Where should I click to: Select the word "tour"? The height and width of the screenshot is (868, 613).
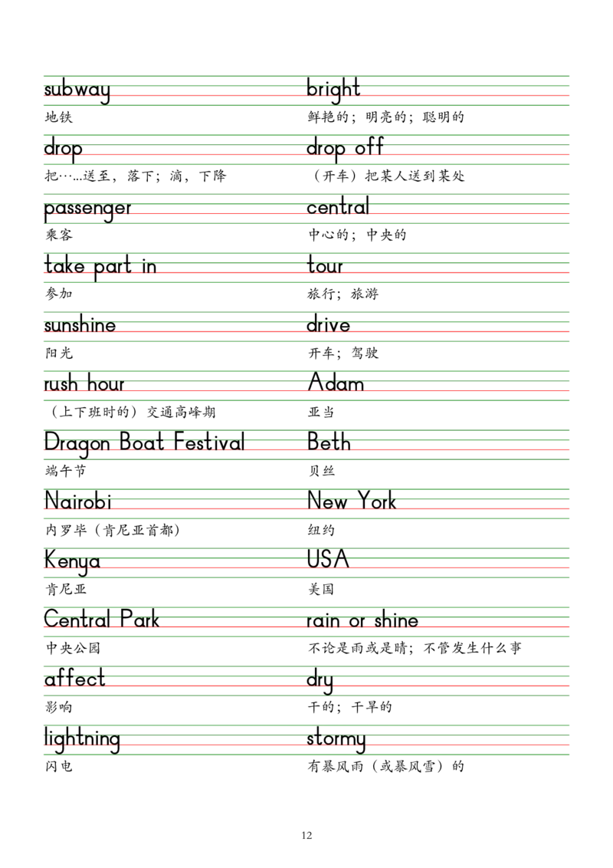324,268
